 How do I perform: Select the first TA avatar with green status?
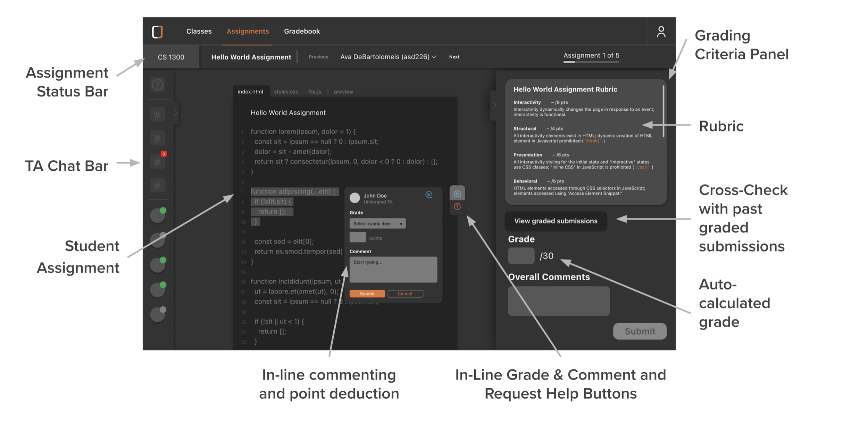(x=158, y=215)
